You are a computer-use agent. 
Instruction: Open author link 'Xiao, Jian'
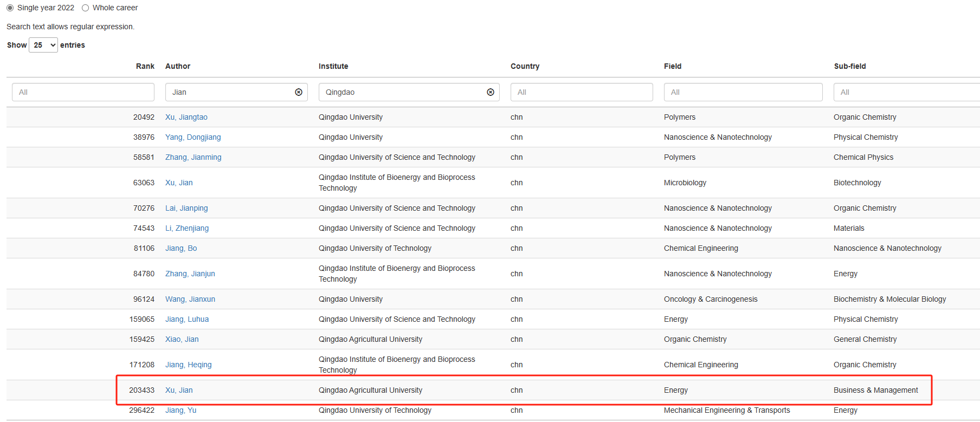pos(182,339)
